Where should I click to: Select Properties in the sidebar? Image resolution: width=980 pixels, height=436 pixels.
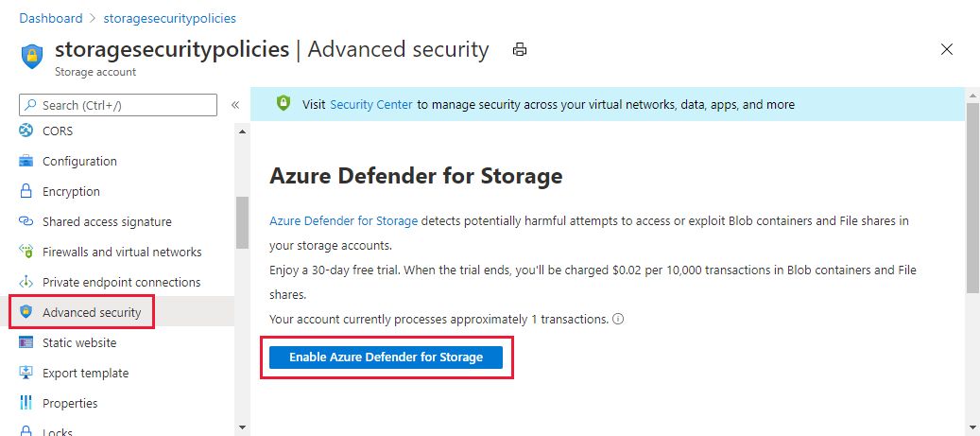(70, 403)
